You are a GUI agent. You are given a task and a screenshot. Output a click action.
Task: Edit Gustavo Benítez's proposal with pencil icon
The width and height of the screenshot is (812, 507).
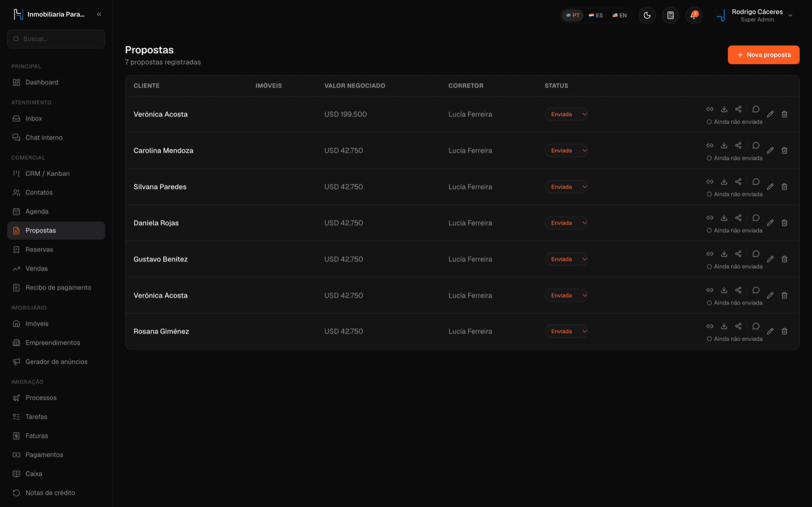point(770,259)
